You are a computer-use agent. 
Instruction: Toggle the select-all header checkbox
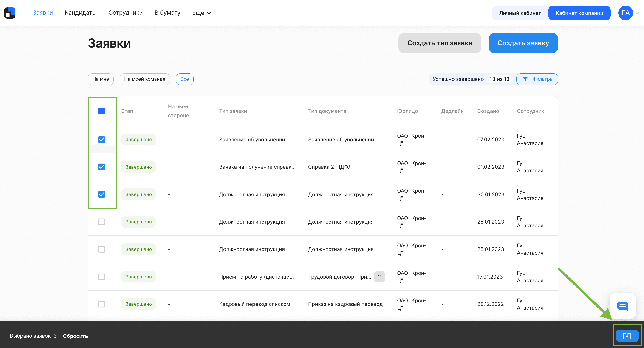tap(102, 111)
